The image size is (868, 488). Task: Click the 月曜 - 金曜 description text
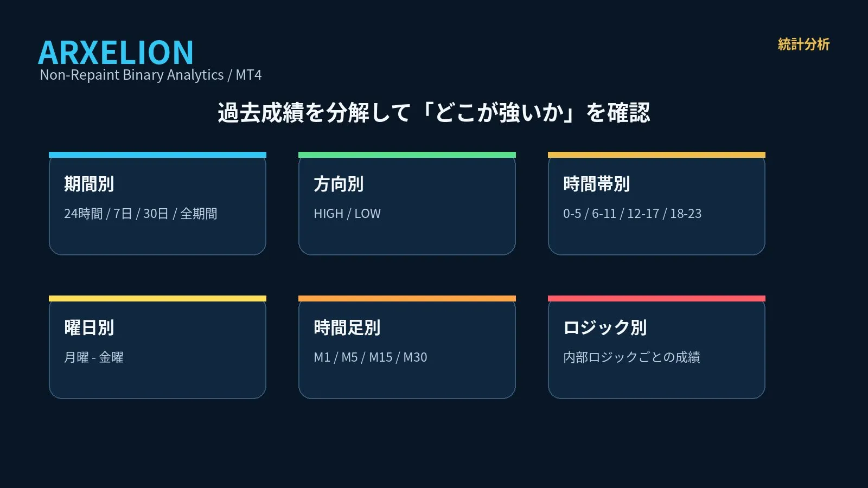(94, 357)
